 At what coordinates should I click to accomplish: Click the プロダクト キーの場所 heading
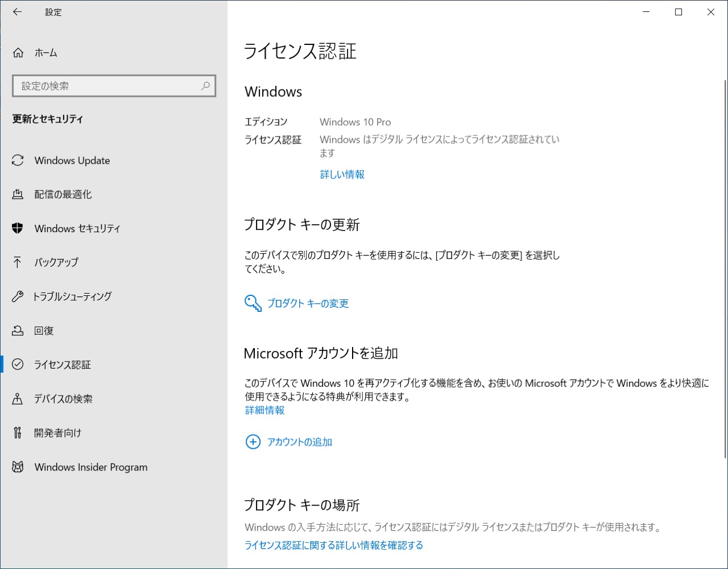pyautogui.click(x=301, y=505)
